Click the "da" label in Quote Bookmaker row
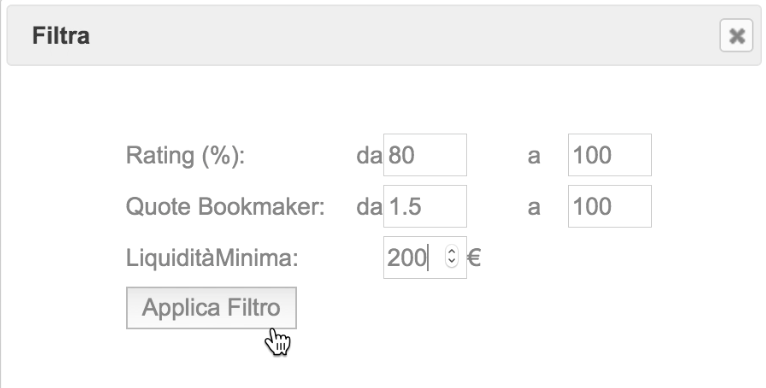The height and width of the screenshot is (388, 766). [x=369, y=207]
